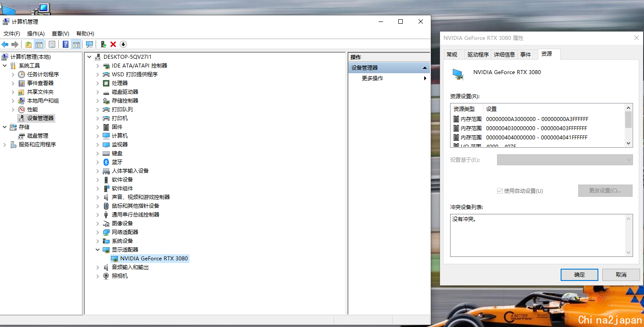Toggle the show/hide action pane icon
This screenshot has width=644, height=327.
[76, 44]
